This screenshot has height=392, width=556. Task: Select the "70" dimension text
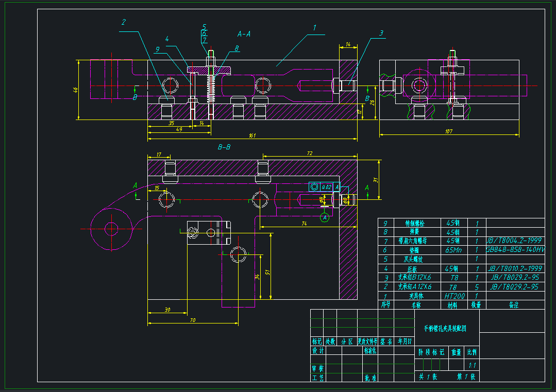[193, 320]
